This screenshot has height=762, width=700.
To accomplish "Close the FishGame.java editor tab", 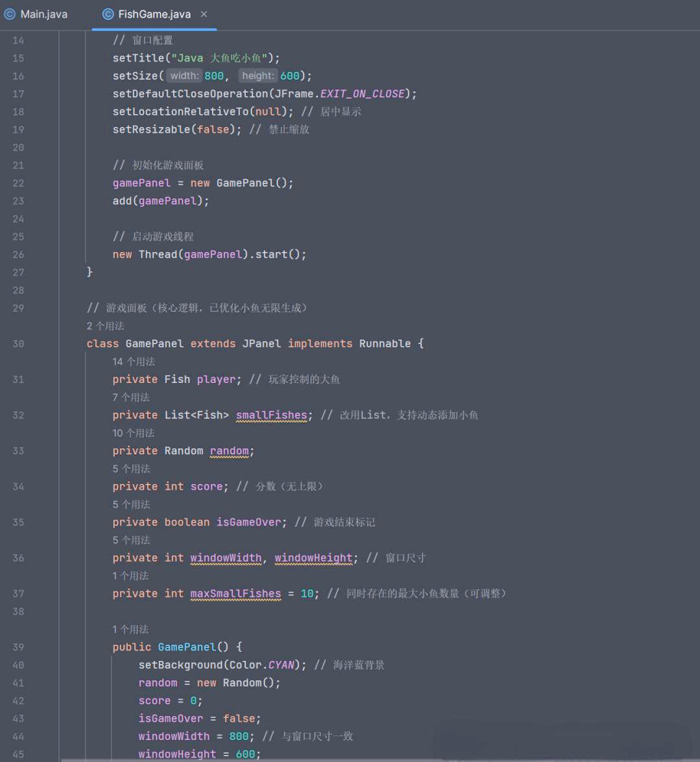I will [x=204, y=14].
